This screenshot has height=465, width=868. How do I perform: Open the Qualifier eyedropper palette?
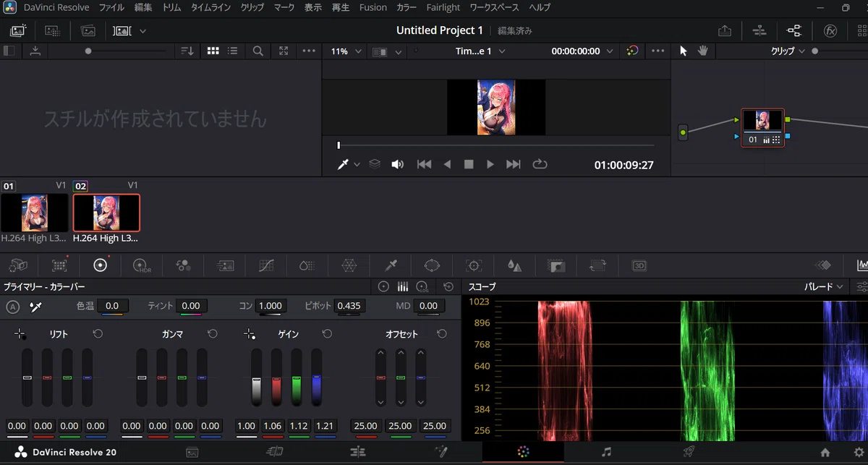point(391,265)
